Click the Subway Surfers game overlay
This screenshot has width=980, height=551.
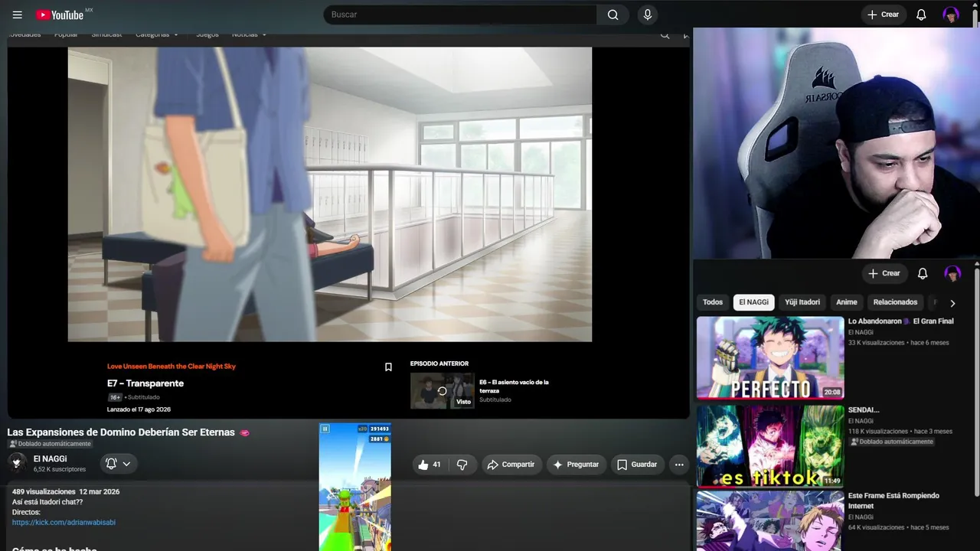pyautogui.click(x=355, y=487)
